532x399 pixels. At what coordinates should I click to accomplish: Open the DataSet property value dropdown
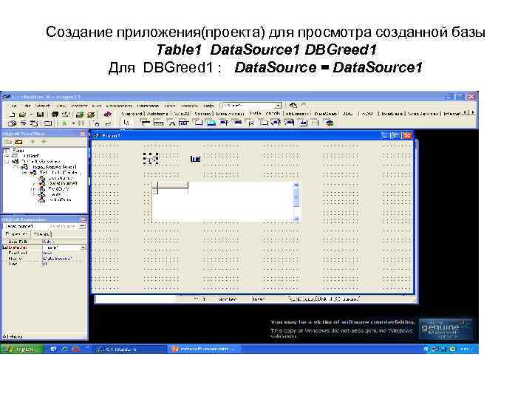click(x=83, y=248)
